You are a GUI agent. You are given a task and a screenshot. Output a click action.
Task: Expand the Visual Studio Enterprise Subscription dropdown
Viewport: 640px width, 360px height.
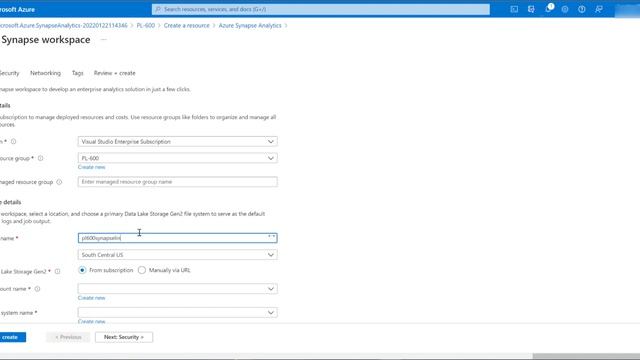[178, 141]
